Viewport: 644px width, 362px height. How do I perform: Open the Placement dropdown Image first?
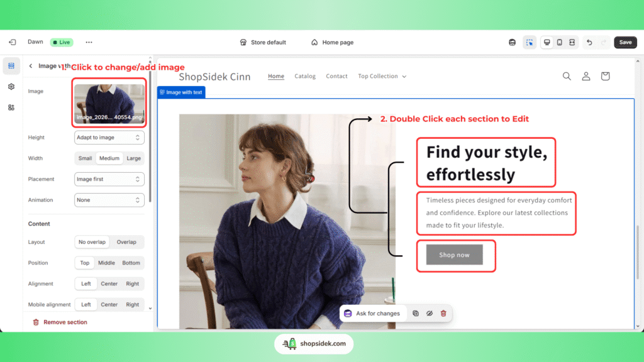[109, 179]
